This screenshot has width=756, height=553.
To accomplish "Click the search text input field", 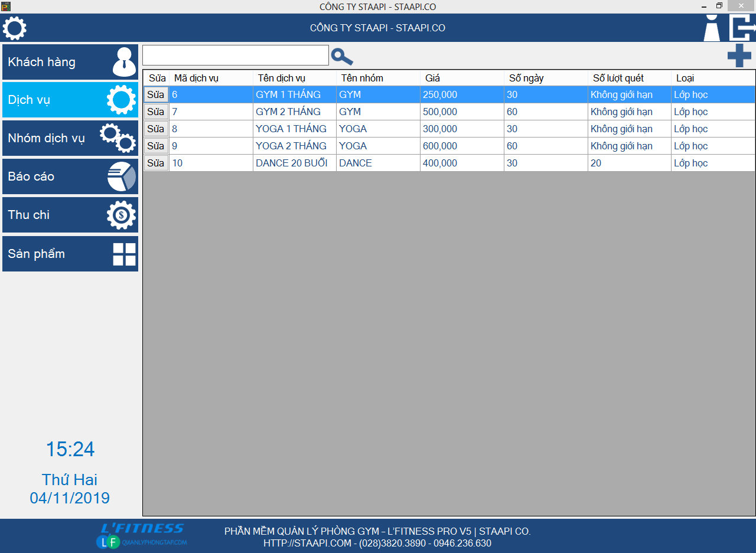I will click(235, 55).
